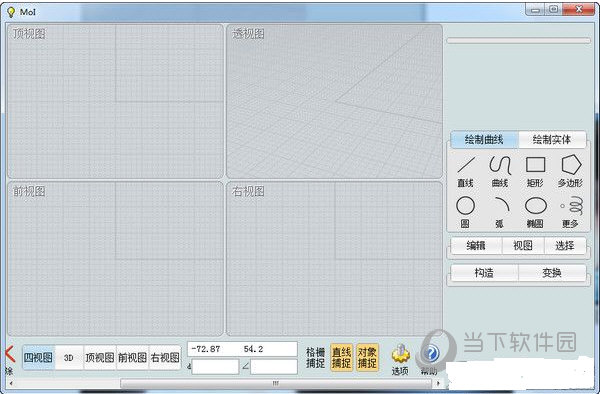Open the 选择 palette tab
The width and height of the screenshot is (600, 394).
565,246
